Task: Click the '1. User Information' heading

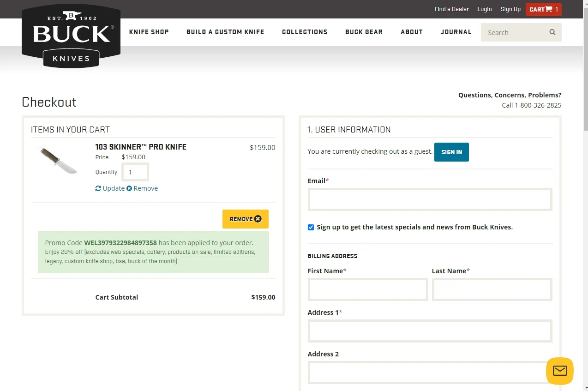Action: pyautogui.click(x=349, y=130)
